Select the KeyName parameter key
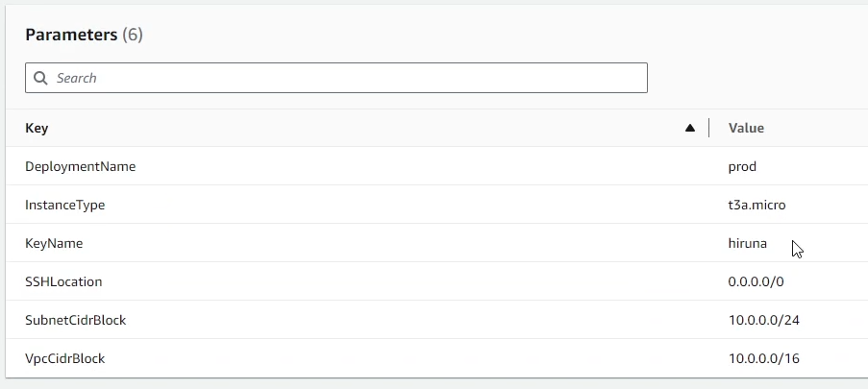This screenshot has height=389, width=868. 54,243
